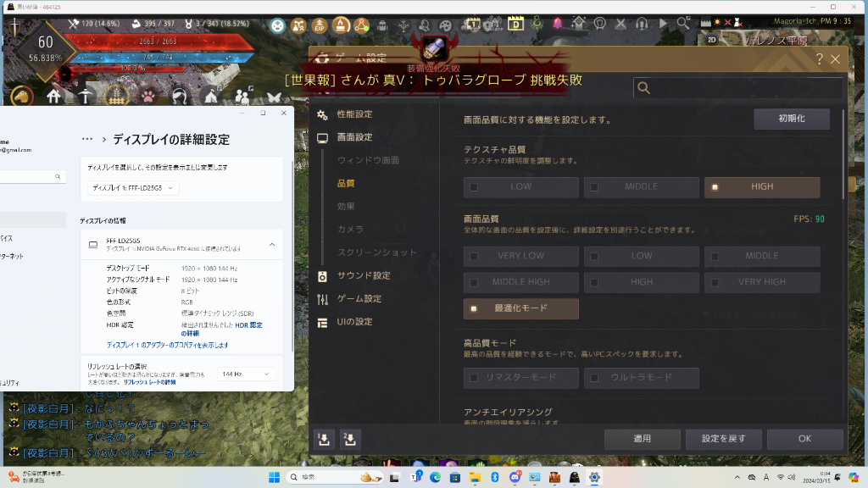Image resolution: width=868 pixels, height=488 pixels.
Task: Open the 144 Hz refresh rate dropdown
Action: (x=246, y=374)
